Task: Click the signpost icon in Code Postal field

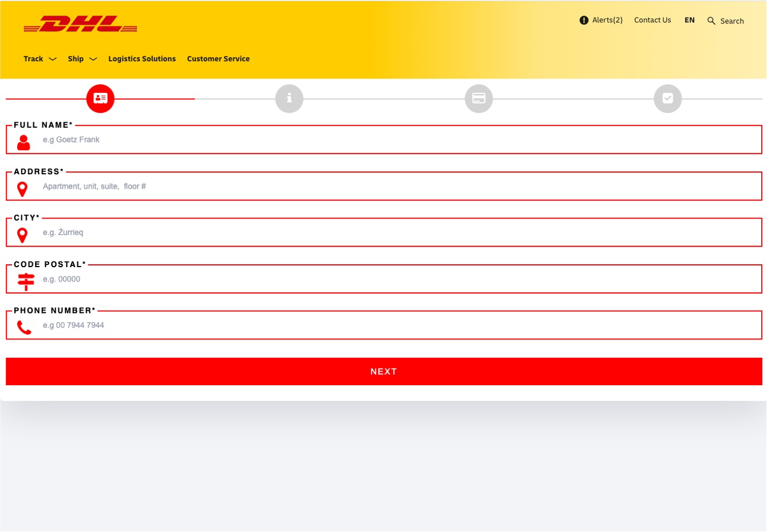Action: [x=25, y=281]
